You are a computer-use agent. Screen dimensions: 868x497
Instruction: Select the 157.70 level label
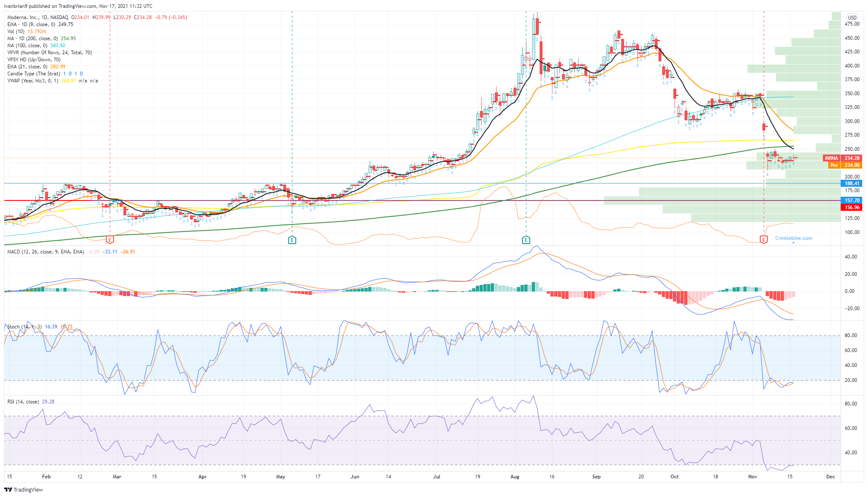click(851, 200)
